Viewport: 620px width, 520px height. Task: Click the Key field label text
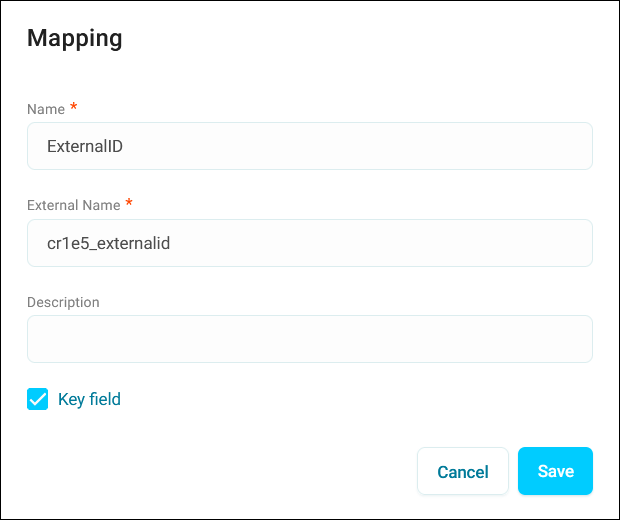coord(89,399)
